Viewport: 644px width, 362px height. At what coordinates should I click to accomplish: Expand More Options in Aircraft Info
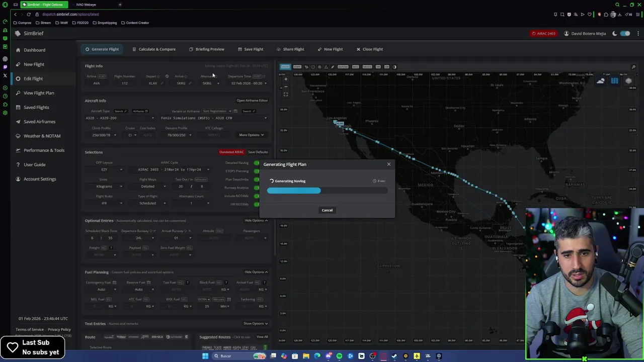click(251, 135)
